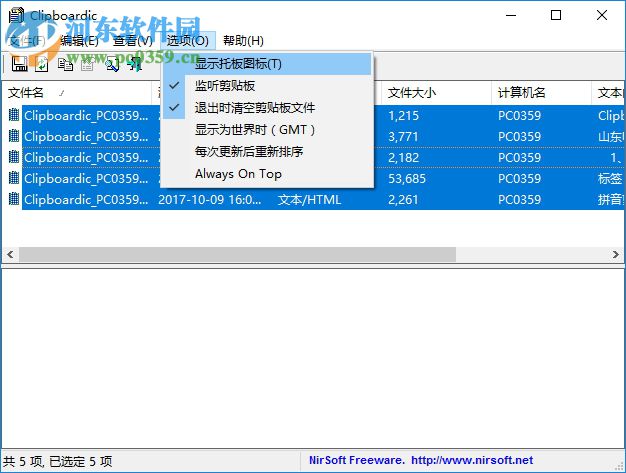The image size is (626, 473).
Task: Click the horizontal scrollbar thumb
Action: click(237, 254)
